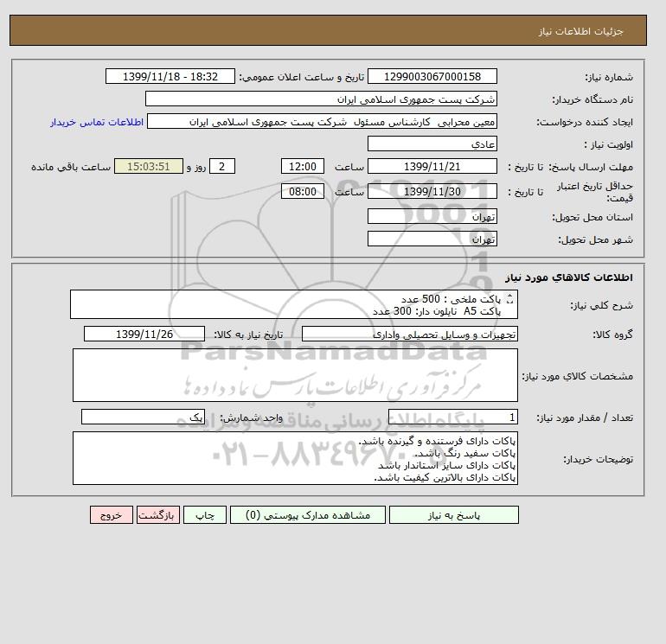The image size is (666, 644).
Task: Click the label 'تاریخ نیاز به کالا:'
Action: (x=248, y=335)
